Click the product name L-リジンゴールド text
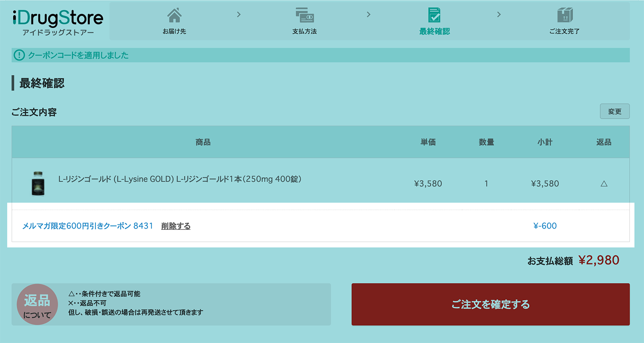This screenshot has width=644, height=343. click(180, 179)
